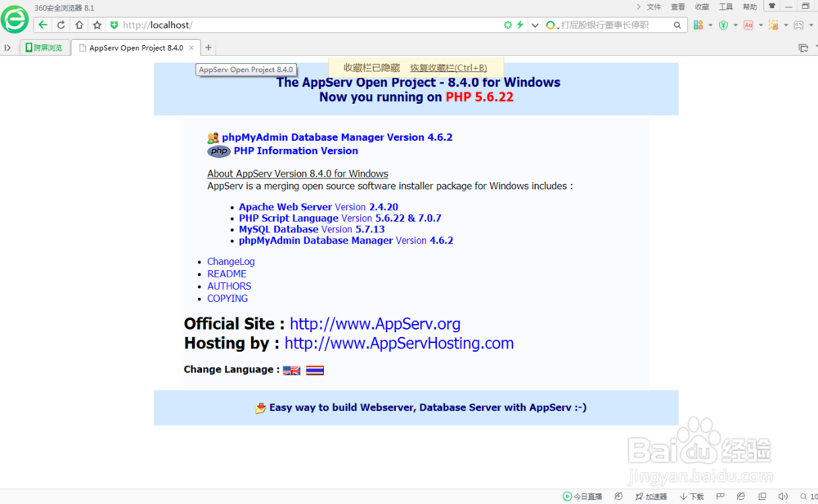Expand dropdown beside green payment shield
The image size is (818, 504).
(x=735, y=25)
